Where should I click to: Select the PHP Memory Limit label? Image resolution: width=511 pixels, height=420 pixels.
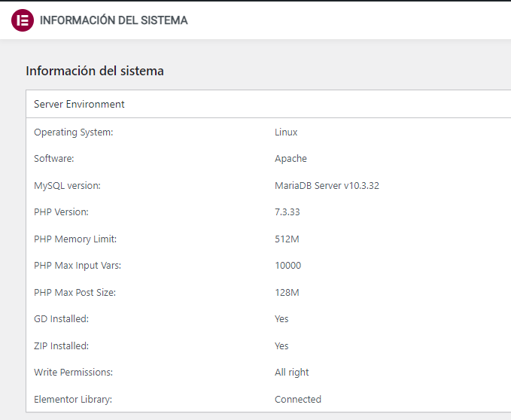[x=75, y=239]
